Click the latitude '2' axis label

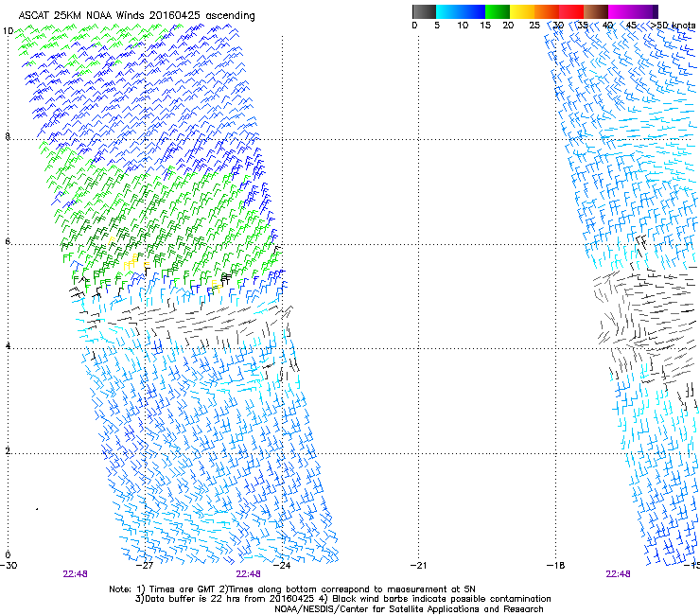(8, 450)
